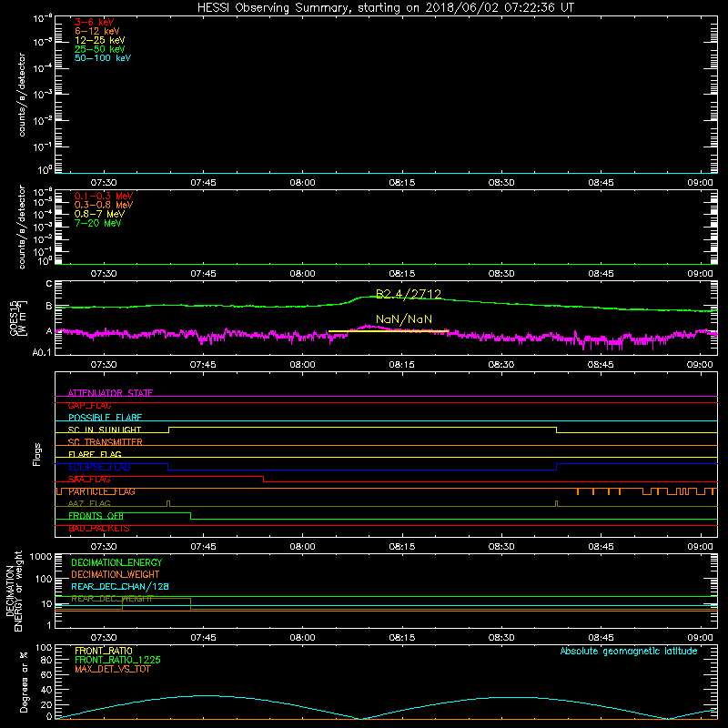This screenshot has height=728, width=728.
Task: Click the AAZ_FLAG label
Action: tap(89, 504)
